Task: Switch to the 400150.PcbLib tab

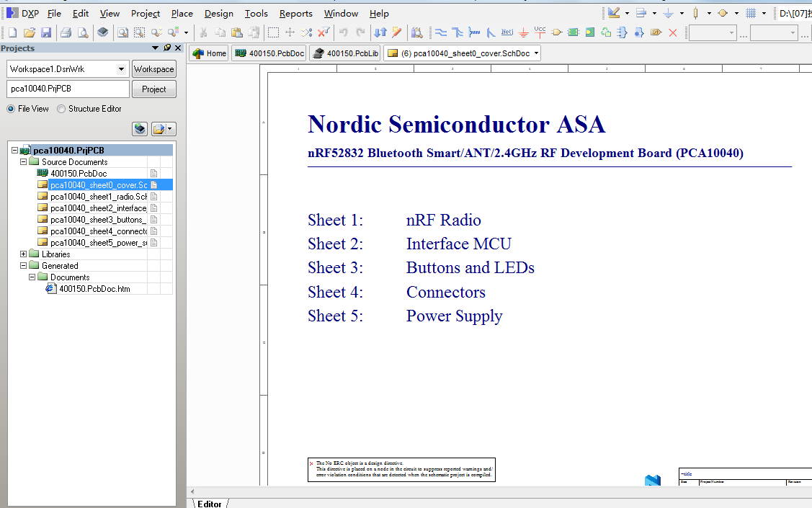Action: click(x=346, y=53)
